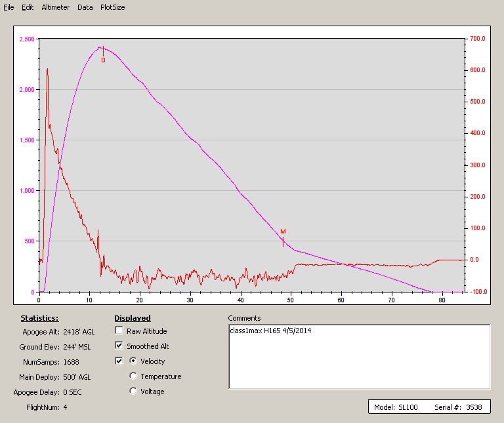
Task: Select the Velocity radio button
Action: click(x=134, y=361)
